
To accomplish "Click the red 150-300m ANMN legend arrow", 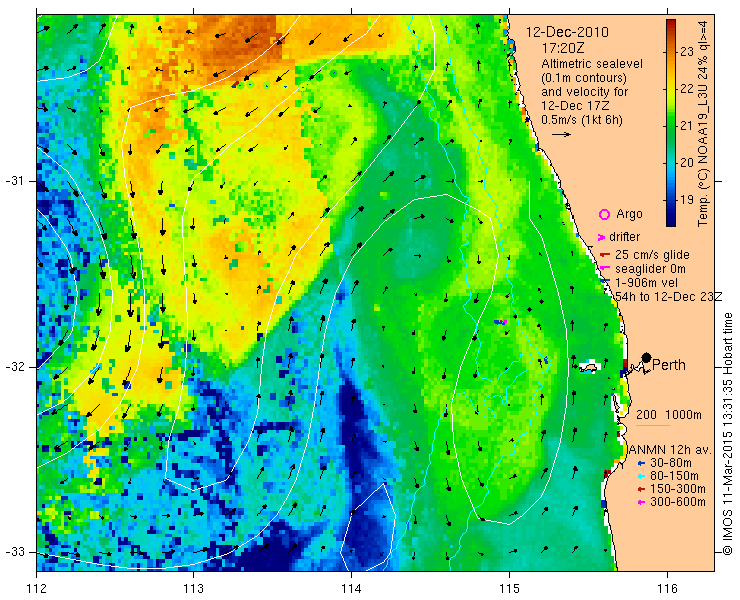I will coord(640,489).
